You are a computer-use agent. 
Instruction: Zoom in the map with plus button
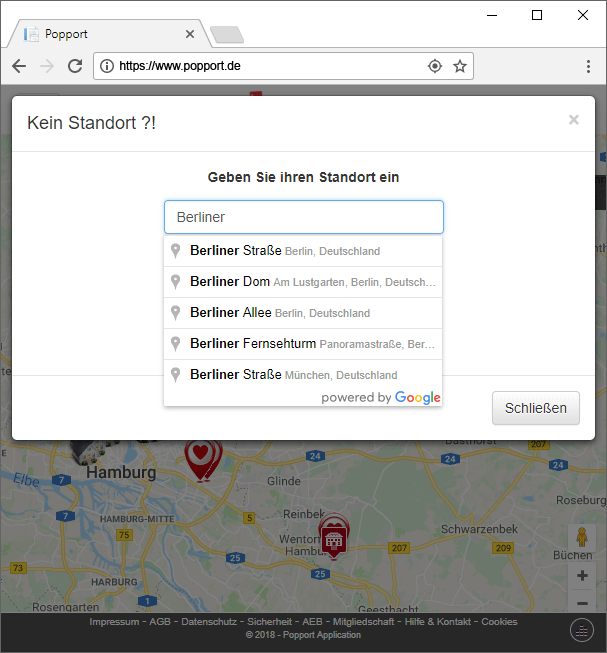coord(582,576)
